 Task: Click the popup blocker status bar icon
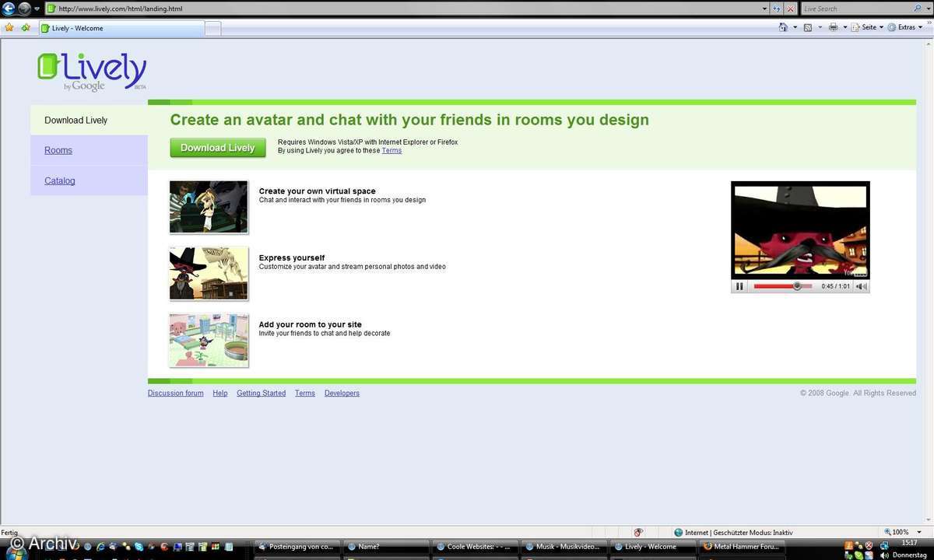click(x=638, y=532)
